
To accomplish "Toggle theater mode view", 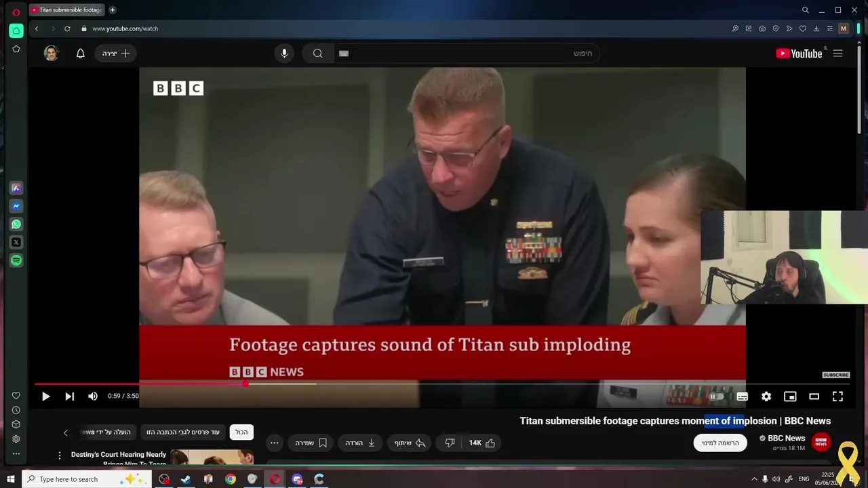I will pos(814,396).
